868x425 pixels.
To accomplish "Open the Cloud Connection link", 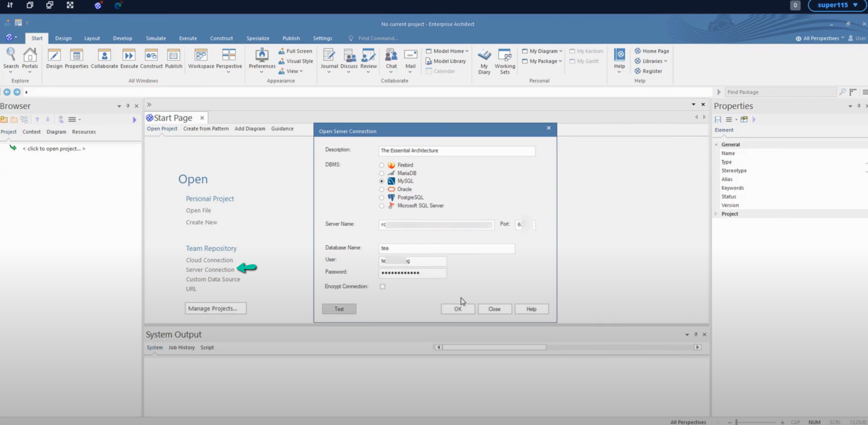I will click(x=209, y=260).
